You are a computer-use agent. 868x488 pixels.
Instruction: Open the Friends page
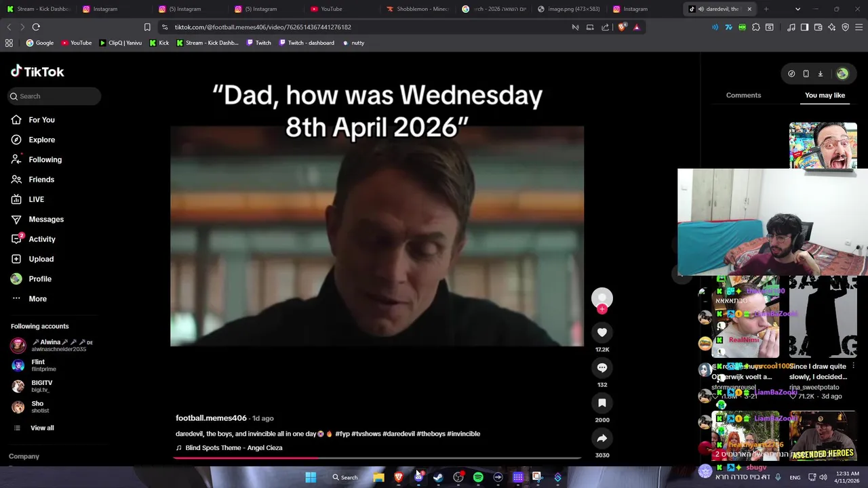point(33,180)
